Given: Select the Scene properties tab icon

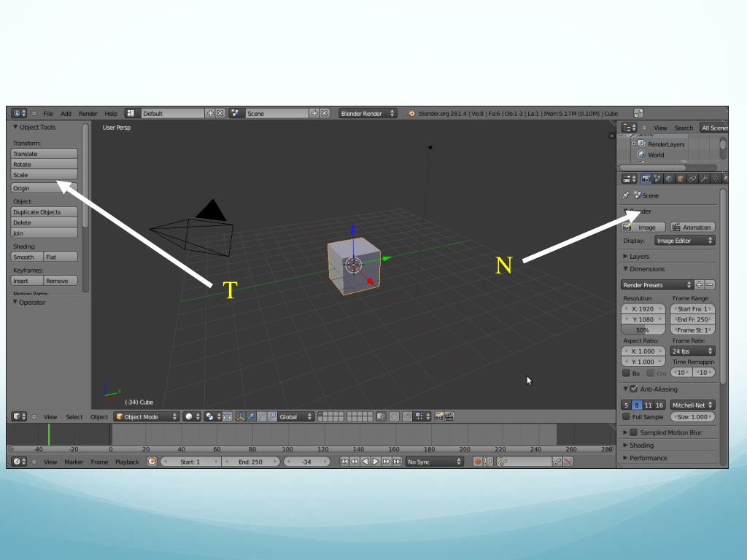Looking at the screenshot, I should click(657, 179).
